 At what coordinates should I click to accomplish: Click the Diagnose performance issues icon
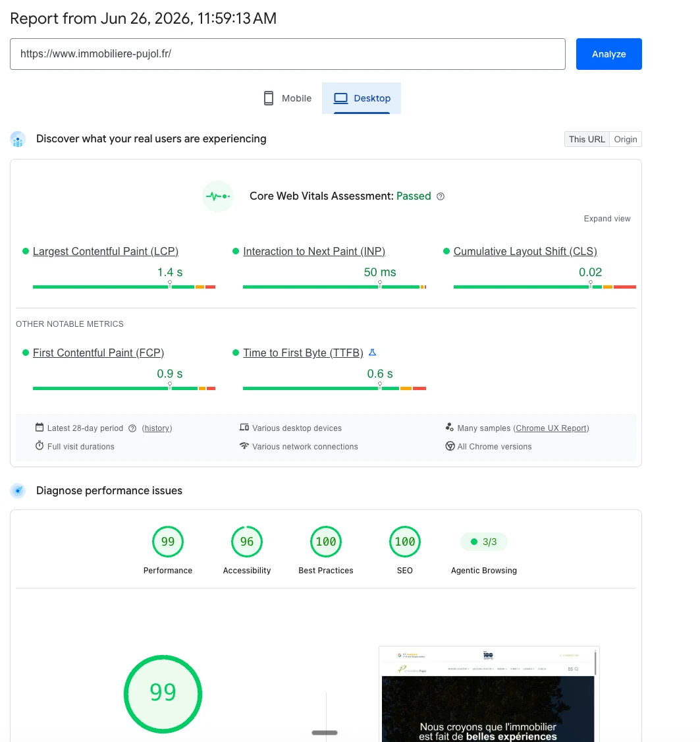point(18,491)
